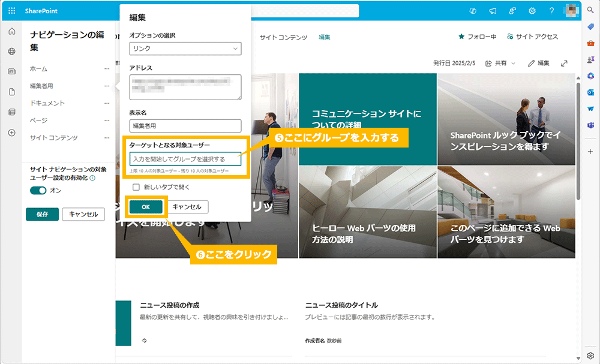This screenshot has width=600, height=364.
Task: Open the ellipsis menu for 編集者用
Action: (107, 86)
